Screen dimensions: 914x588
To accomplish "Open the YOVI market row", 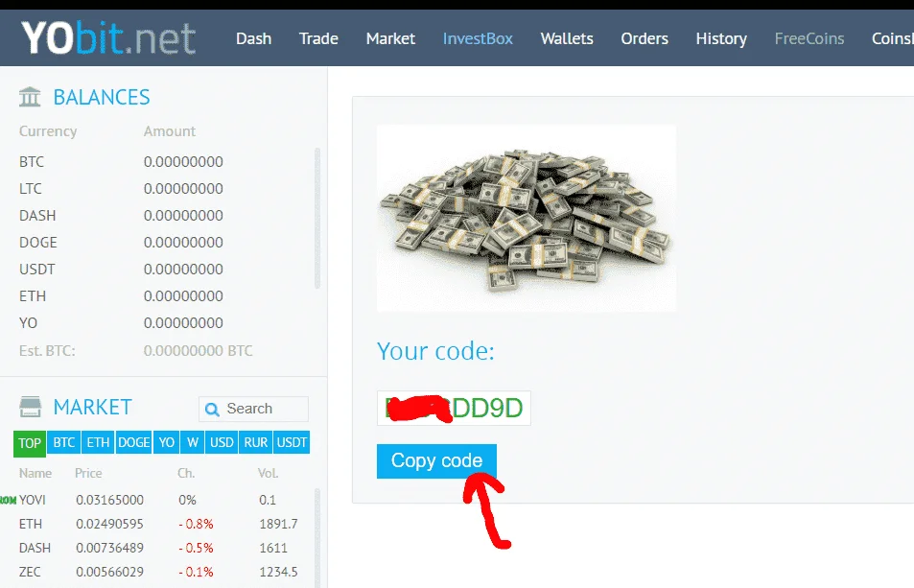I will pos(157,500).
